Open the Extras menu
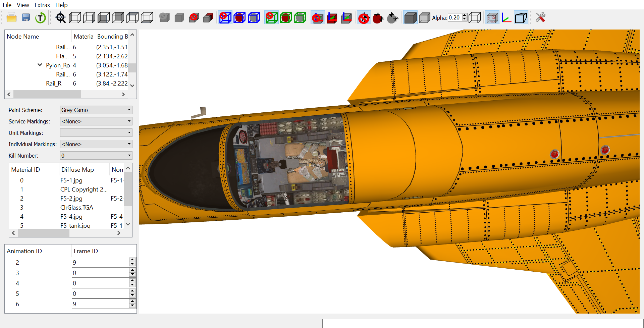 [42, 5]
